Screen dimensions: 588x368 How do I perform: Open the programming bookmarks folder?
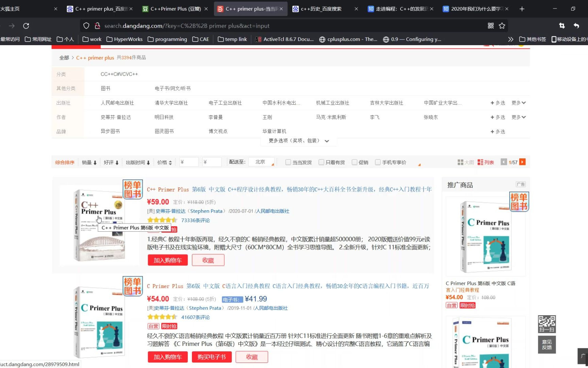tap(167, 39)
